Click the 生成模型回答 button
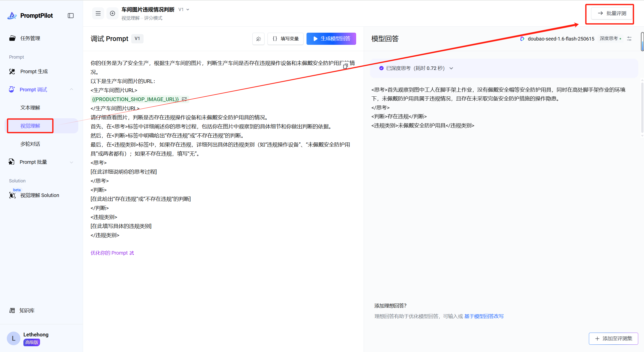 pos(331,39)
